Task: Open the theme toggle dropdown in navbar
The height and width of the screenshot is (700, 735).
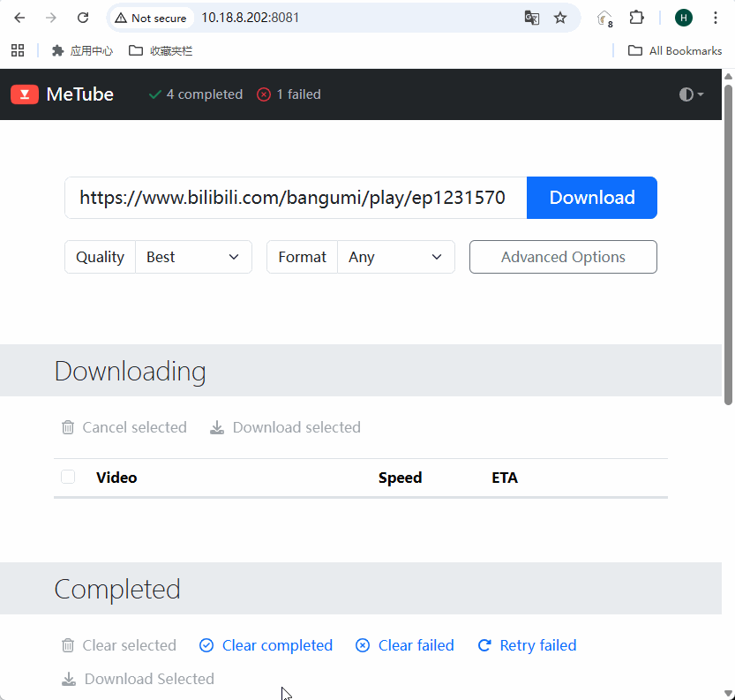Action: pyautogui.click(x=691, y=94)
